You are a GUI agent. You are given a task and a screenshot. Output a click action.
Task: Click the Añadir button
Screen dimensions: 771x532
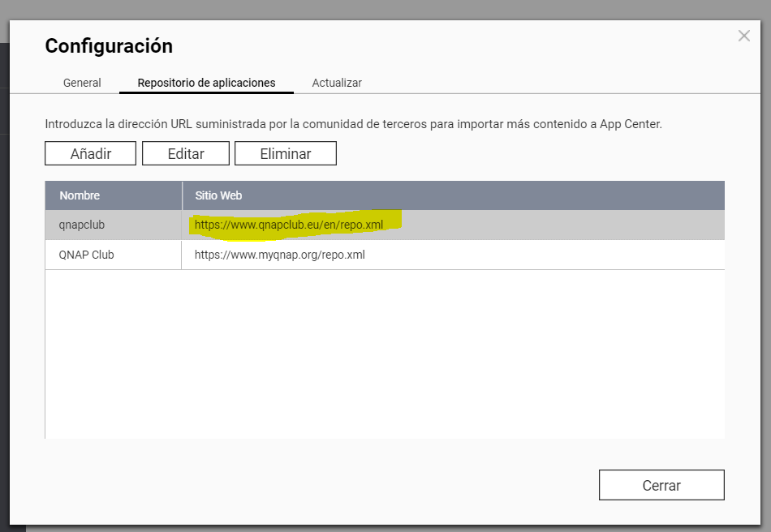coord(91,153)
